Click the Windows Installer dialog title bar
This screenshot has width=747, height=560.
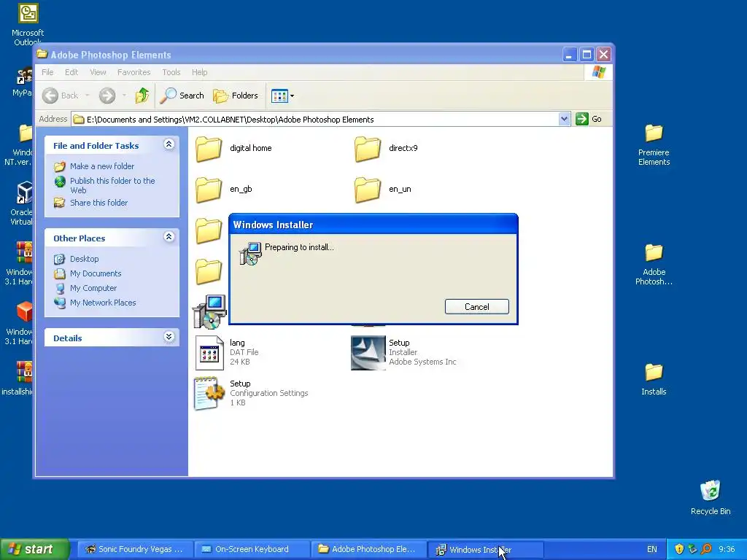pyautogui.click(x=373, y=225)
